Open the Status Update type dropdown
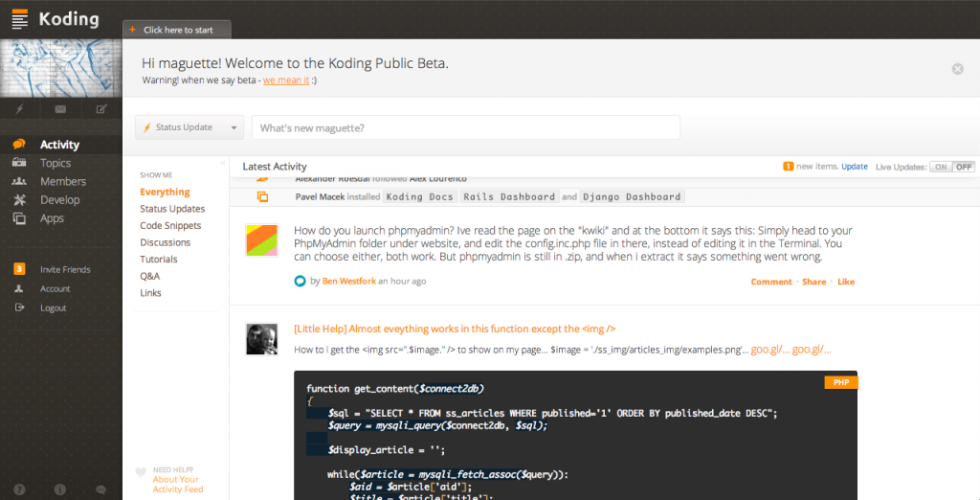980x500 pixels. click(x=189, y=127)
